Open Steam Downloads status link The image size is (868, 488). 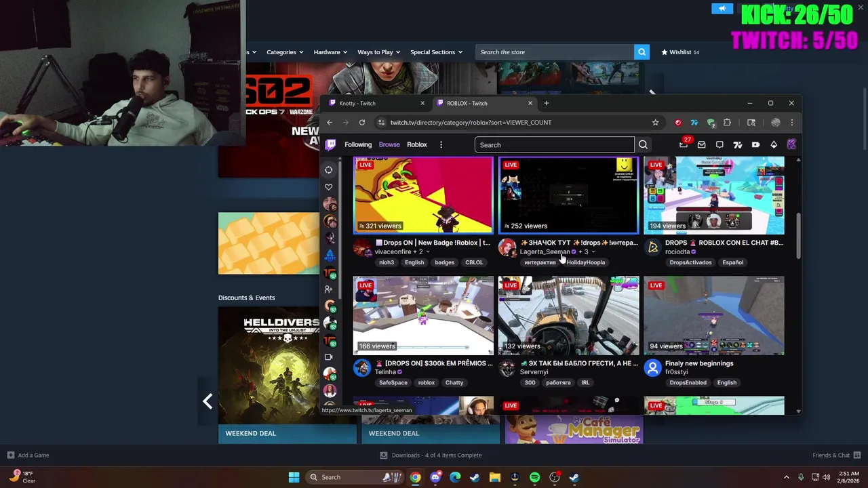[x=431, y=455]
